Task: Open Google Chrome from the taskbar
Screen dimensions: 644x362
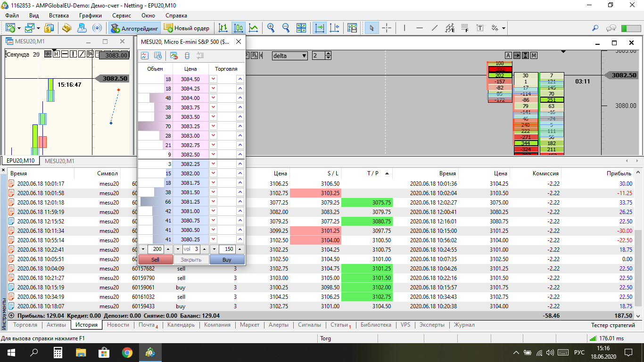Action: (127, 352)
